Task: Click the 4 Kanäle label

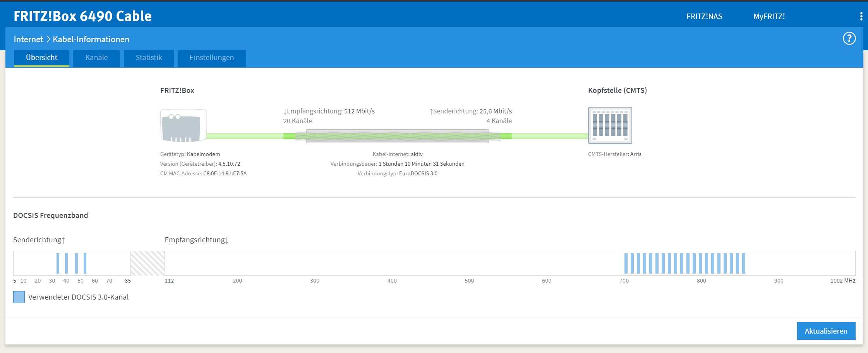Action: (499, 121)
